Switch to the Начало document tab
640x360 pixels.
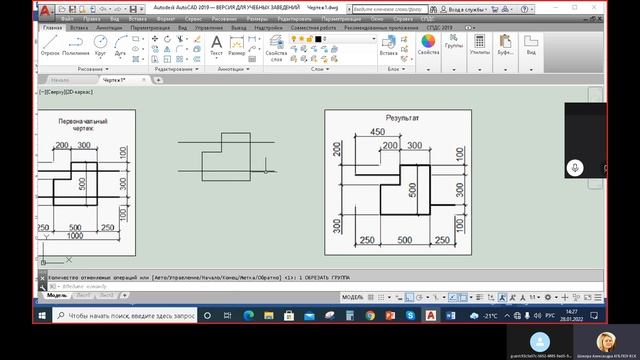60,80
